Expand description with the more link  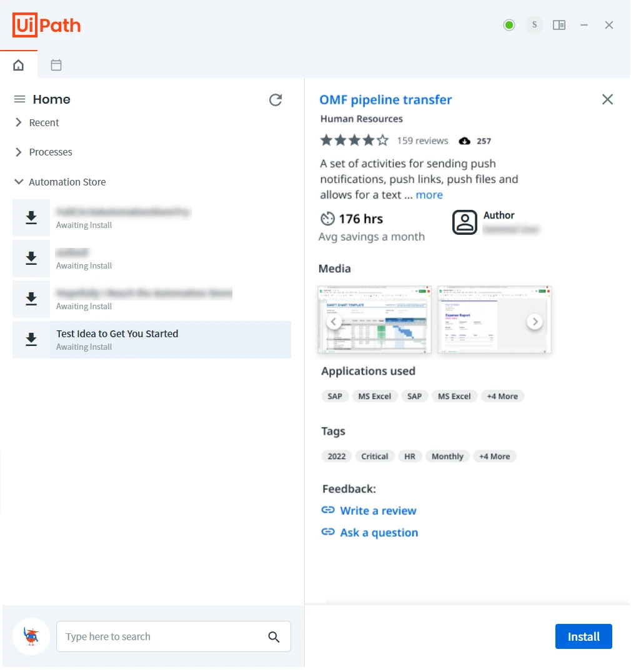[429, 195]
